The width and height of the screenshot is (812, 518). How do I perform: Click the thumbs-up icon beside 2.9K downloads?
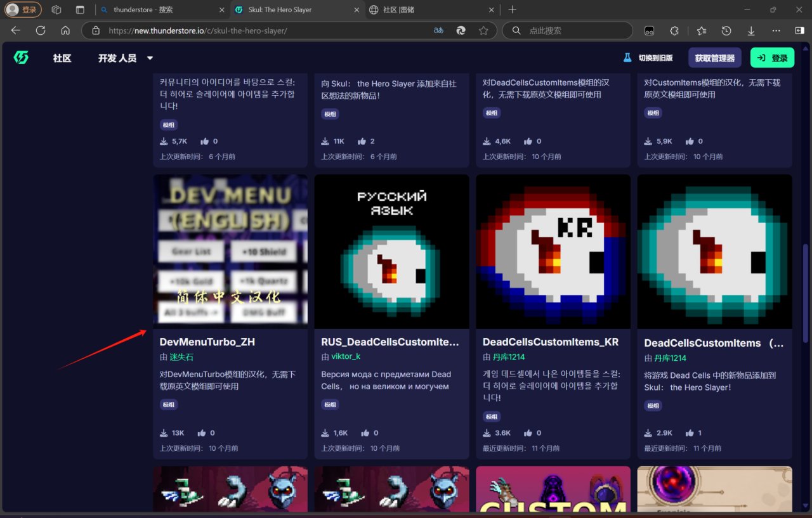(690, 433)
